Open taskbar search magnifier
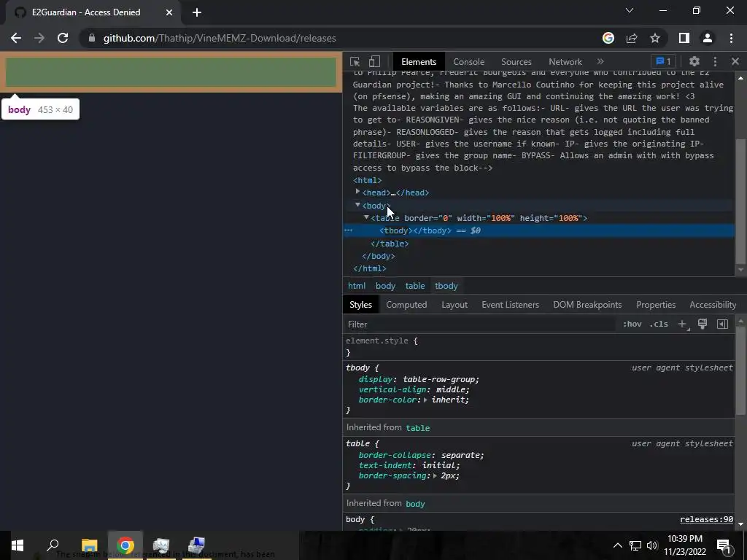 point(53,545)
